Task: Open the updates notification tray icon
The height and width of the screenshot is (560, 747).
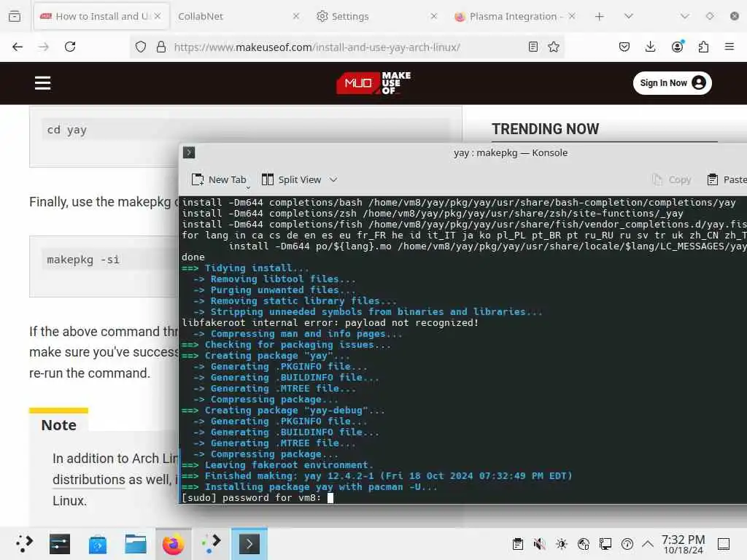Action: click(627, 544)
